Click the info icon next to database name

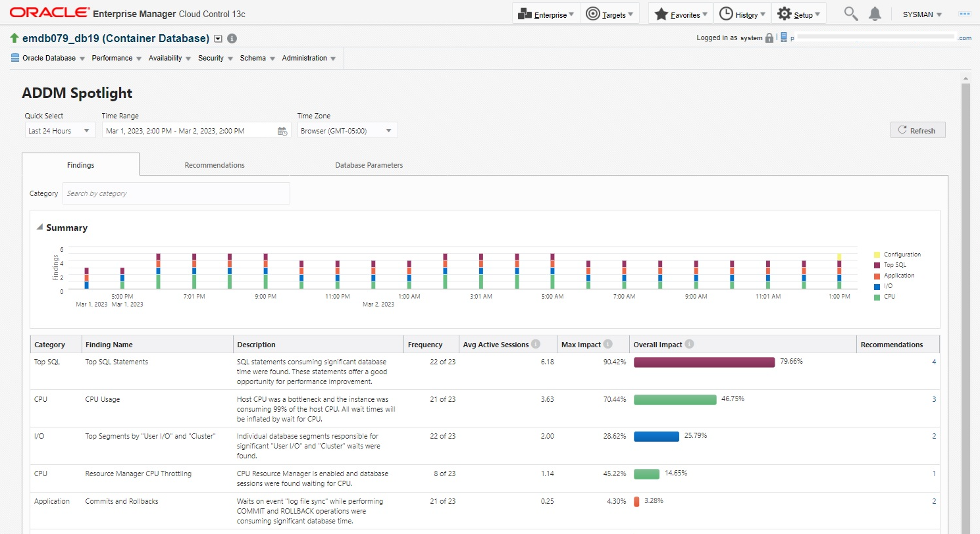click(x=232, y=38)
